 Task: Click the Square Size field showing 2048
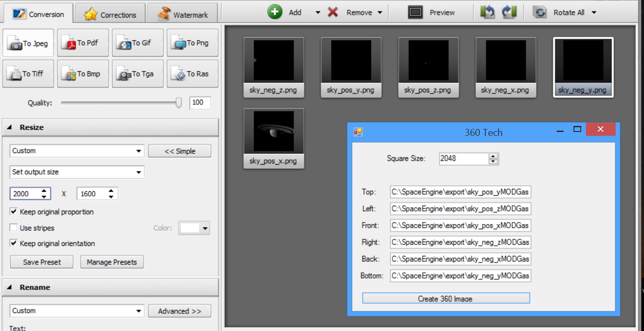(464, 159)
